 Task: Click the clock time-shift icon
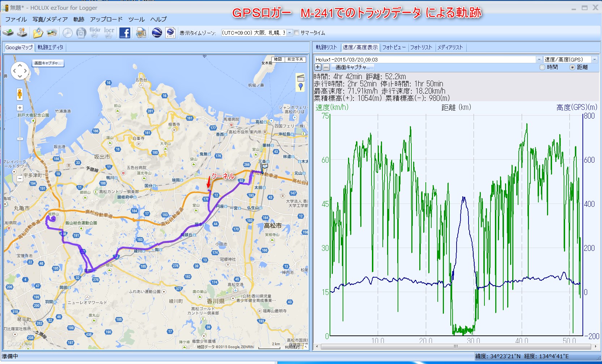(x=68, y=33)
